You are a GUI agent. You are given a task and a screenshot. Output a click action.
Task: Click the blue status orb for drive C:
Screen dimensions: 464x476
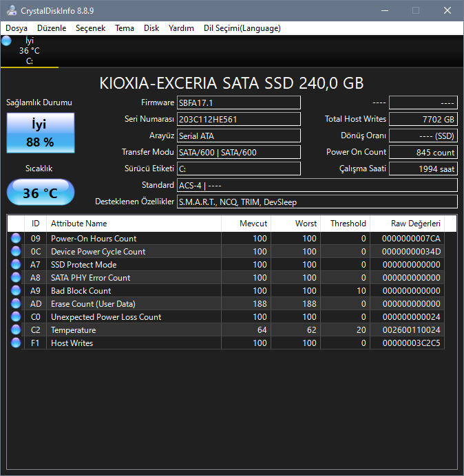(x=6, y=41)
